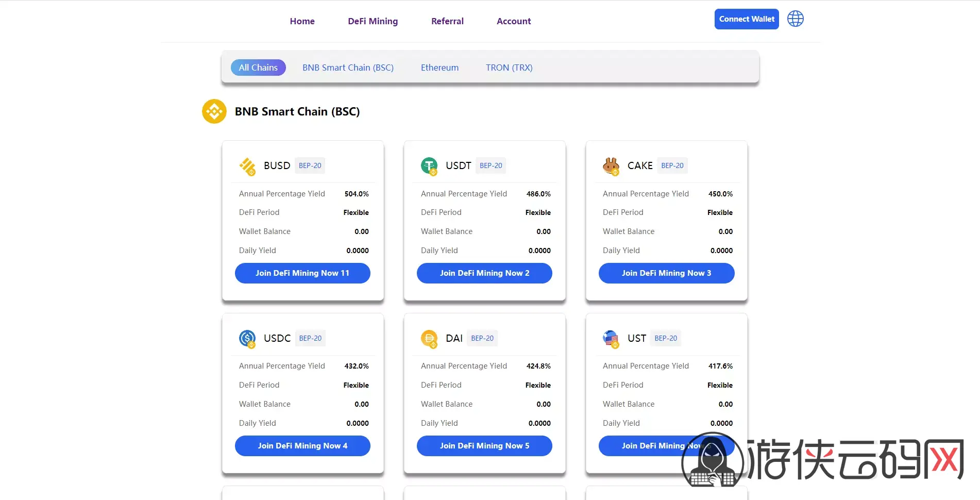Click the Flexible period value for USDC
This screenshot has height=500, width=980.
click(356, 385)
